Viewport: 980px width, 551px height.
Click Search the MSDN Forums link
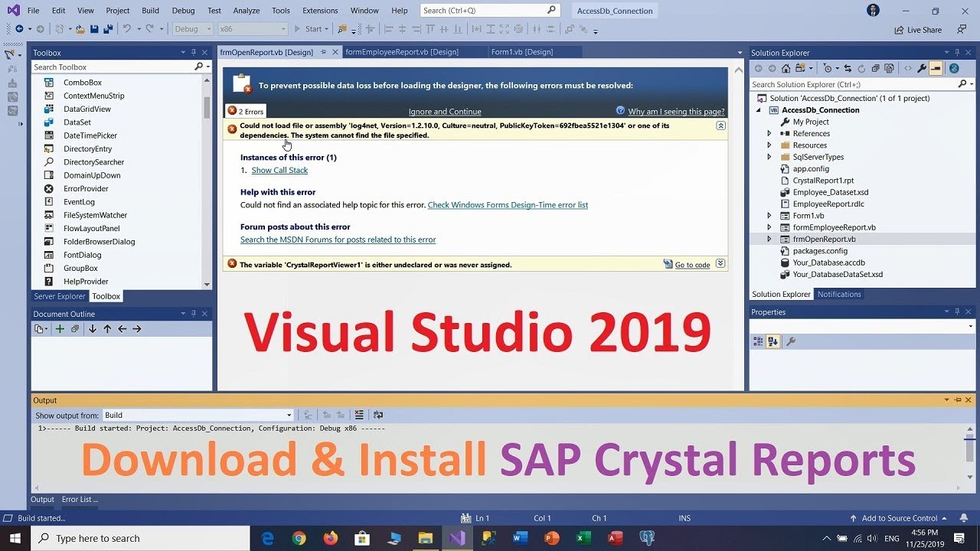click(338, 240)
